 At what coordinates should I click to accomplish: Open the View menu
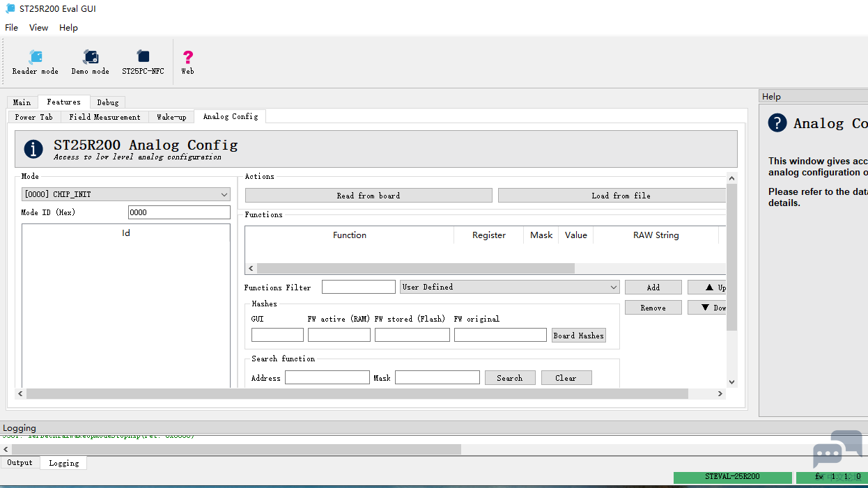pyautogui.click(x=38, y=28)
